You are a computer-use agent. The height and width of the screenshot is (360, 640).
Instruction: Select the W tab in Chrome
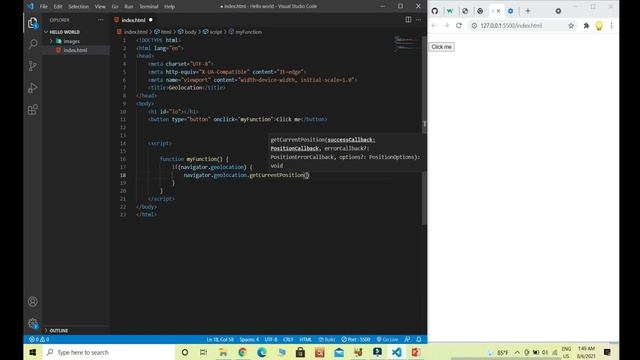pos(450,11)
